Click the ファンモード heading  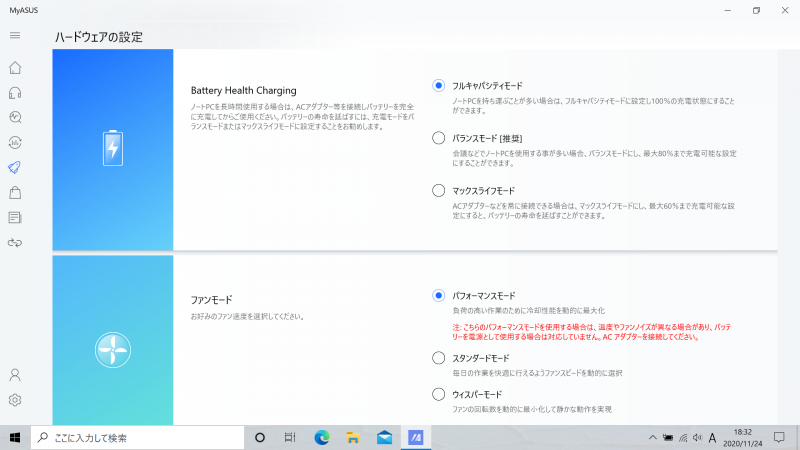211,299
